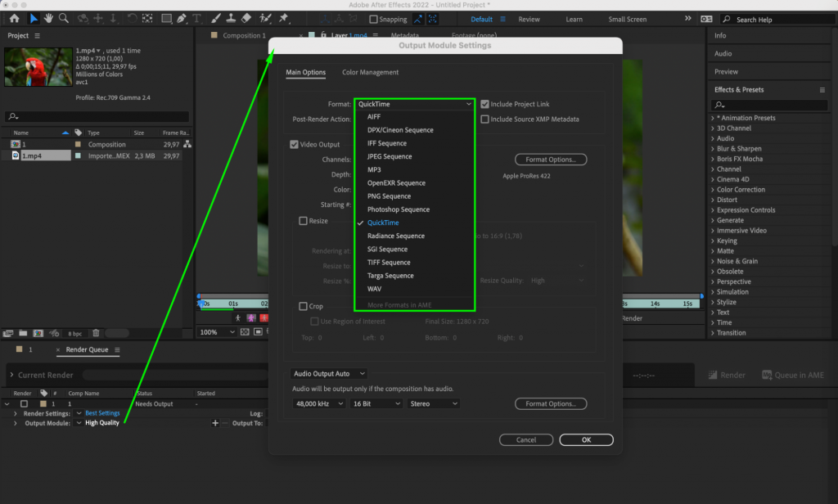The height and width of the screenshot is (504, 838).
Task: Disable the Video Output checkbox
Action: [x=294, y=144]
